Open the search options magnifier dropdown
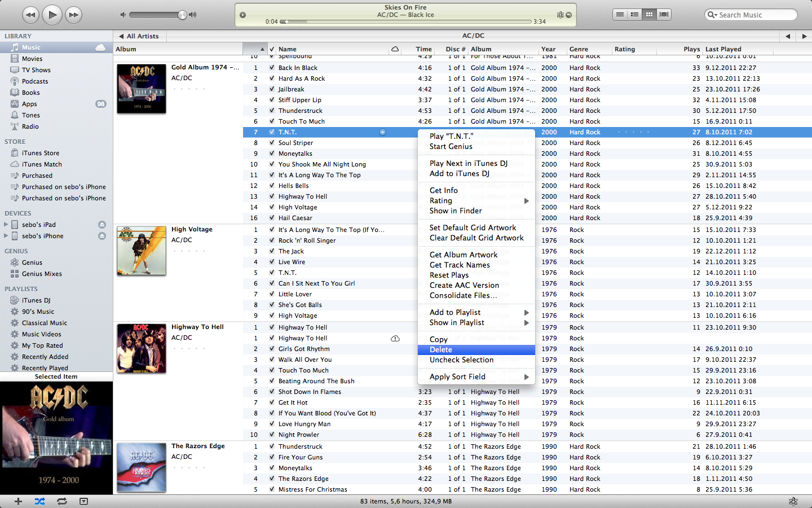Image resolution: width=812 pixels, height=508 pixels. tap(713, 15)
